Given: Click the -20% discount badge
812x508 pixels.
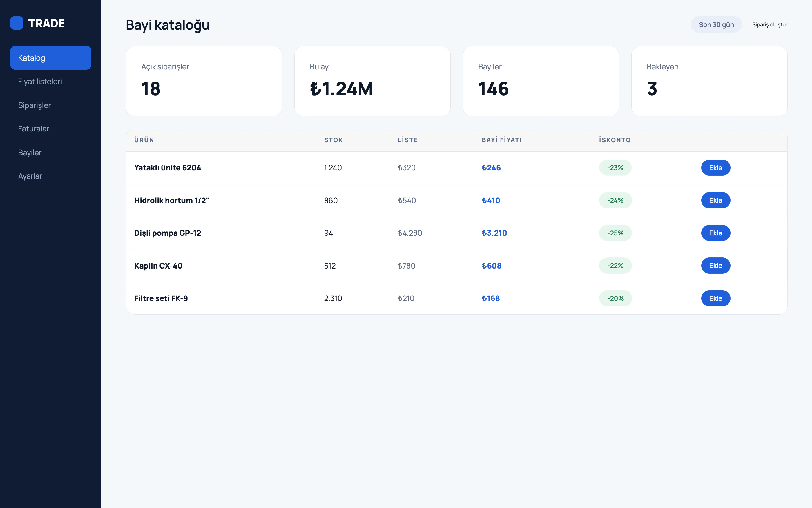Looking at the screenshot, I should coord(615,298).
